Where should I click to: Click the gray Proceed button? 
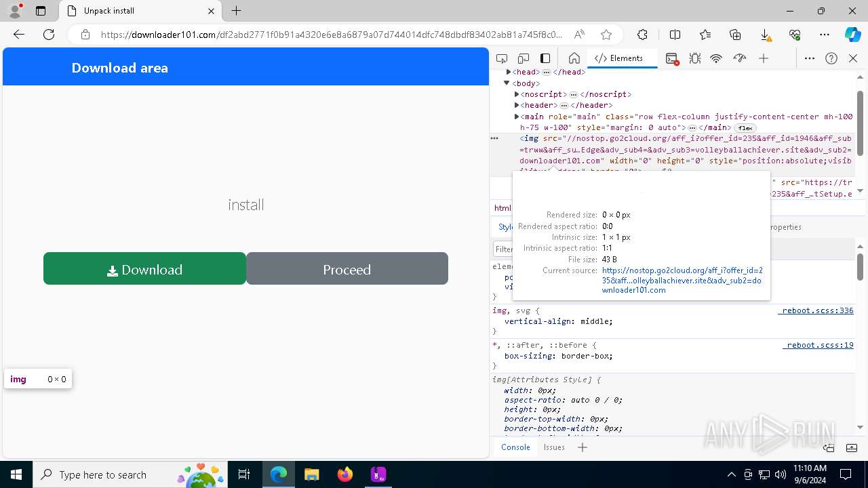coord(347,269)
